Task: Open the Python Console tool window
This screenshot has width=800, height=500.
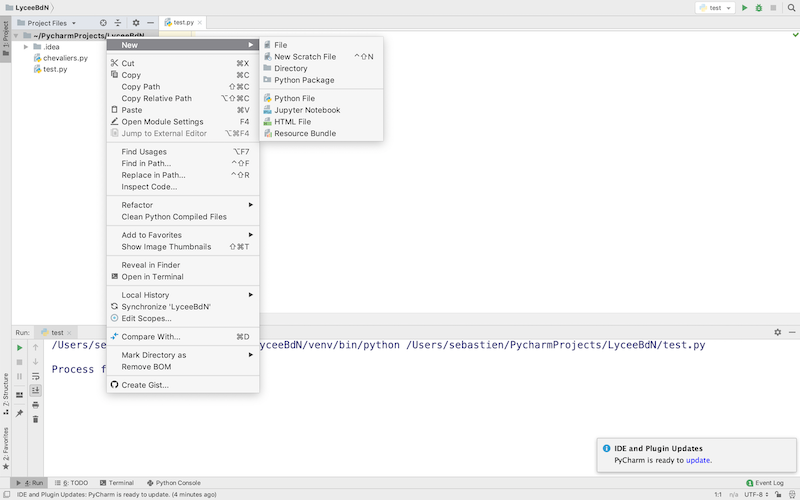Action: click(173, 483)
